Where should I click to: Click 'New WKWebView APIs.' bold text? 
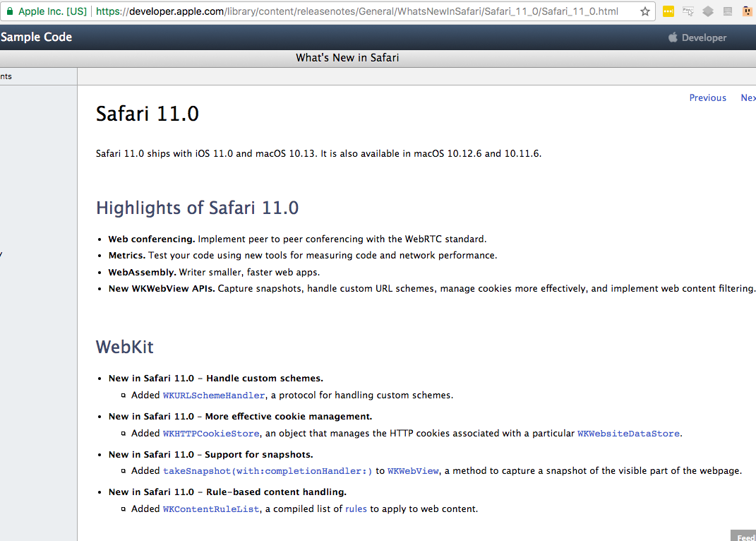[x=162, y=289]
